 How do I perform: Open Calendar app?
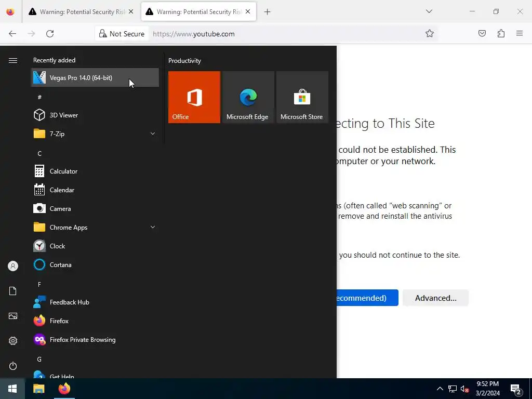[x=95, y=190]
